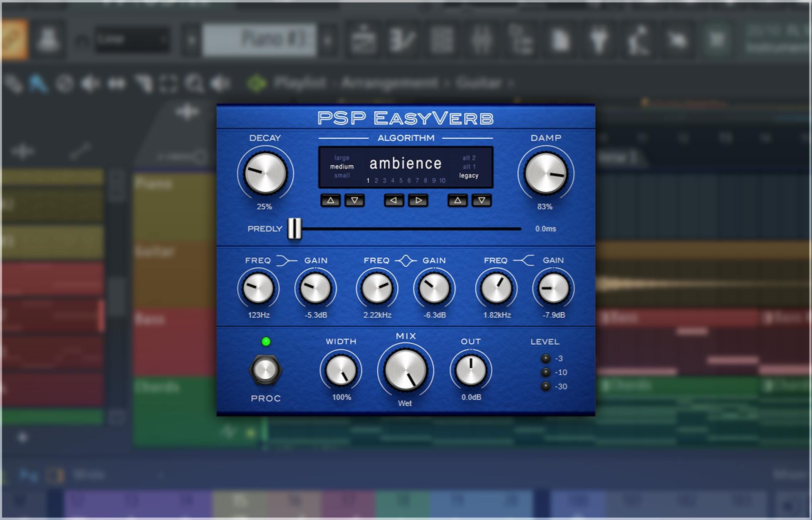This screenshot has width=812, height=520.
Task: Click the damp value '83%'
Action: [x=545, y=207]
